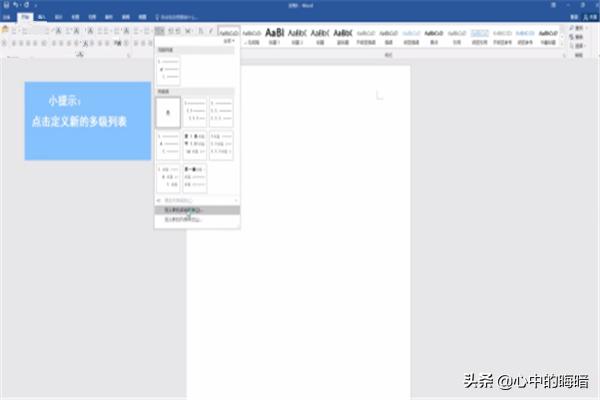Open the 'All' filter dropdown in list panel

[229, 41]
